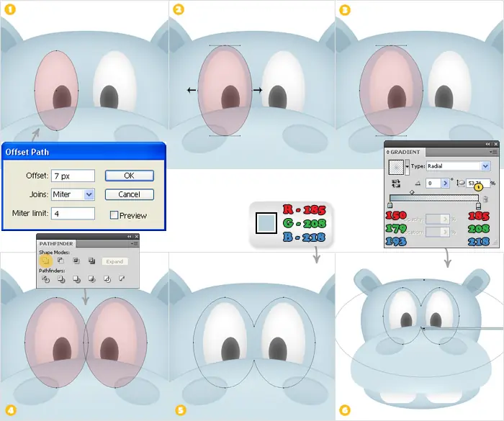Screen dimensions: 504x421
Task: Click the Trim pathfinder icon
Action: (61, 279)
